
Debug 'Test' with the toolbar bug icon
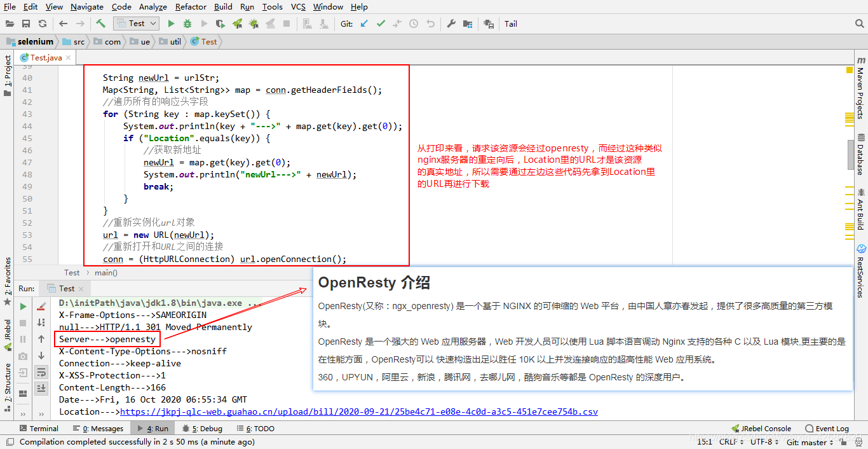tap(187, 24)
